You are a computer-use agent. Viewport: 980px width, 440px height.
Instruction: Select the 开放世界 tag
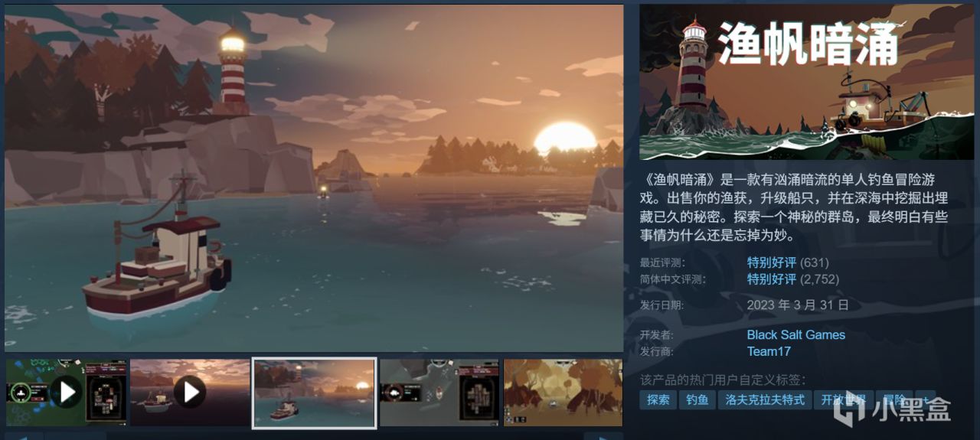(843, 399)
